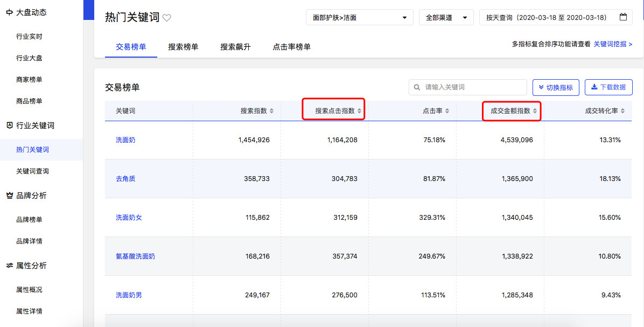The image size is (644, 327).
Task: Switch to the 点击率榜单 tab
Action: click(291, 47)
